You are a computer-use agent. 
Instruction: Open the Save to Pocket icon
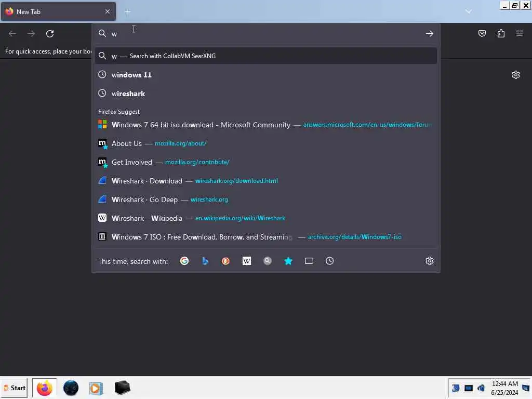[x=482, y=33]
